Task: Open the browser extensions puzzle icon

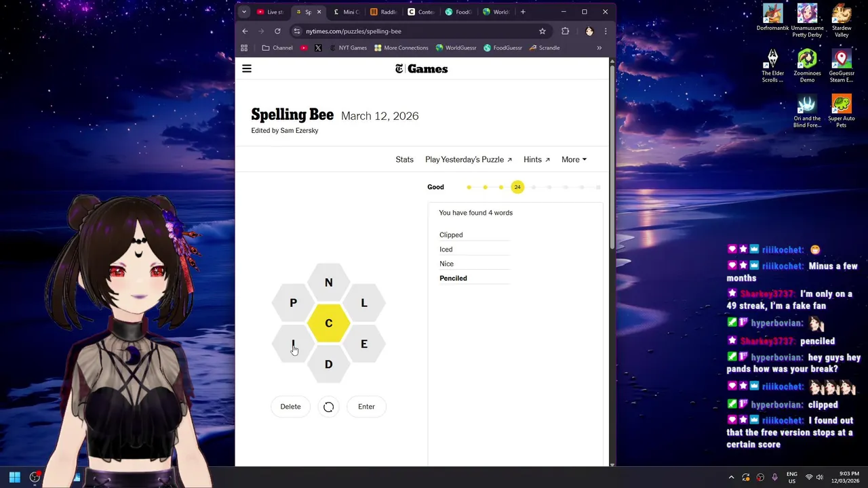Action: [x=565, y=31]
